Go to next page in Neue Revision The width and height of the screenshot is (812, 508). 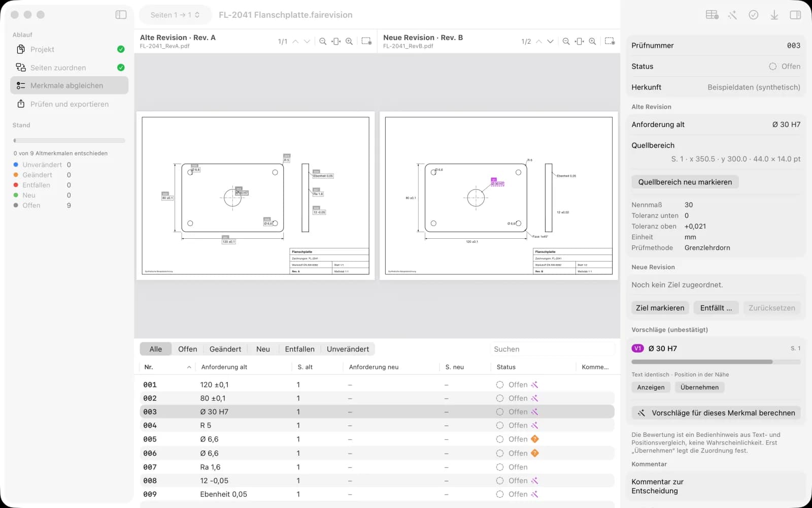pyautogui.click(x=550, y=41)
